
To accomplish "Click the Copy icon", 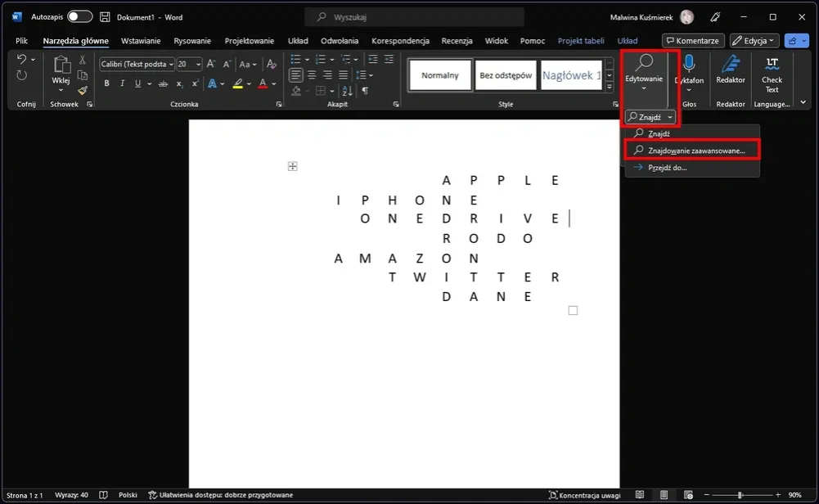I will [x=82, y=75].
